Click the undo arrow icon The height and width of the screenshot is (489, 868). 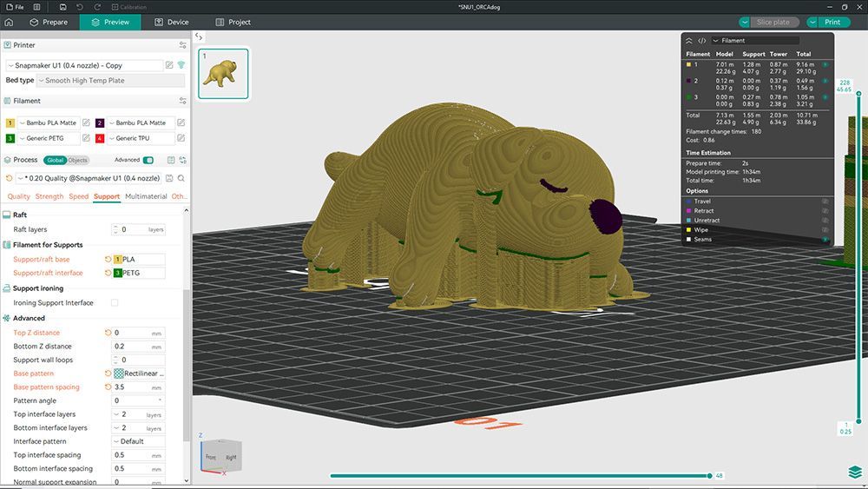[x=80, y=7]
